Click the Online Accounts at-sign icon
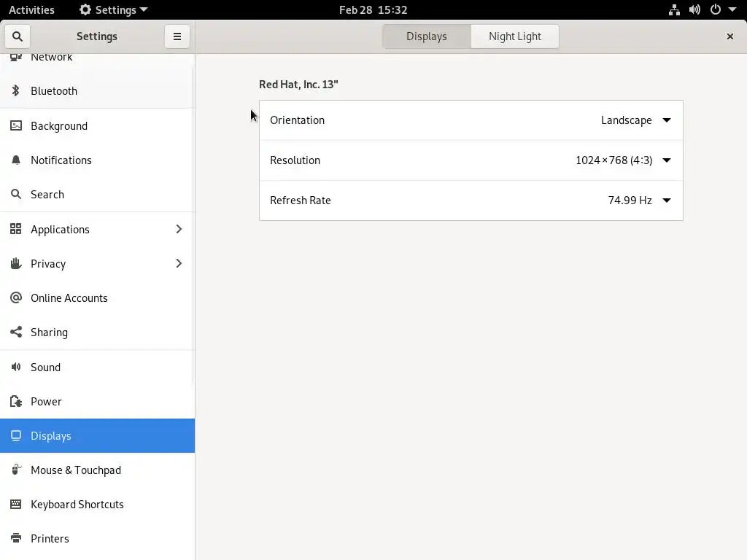Viewport: 747px width, 560px height. click(x=16, y=297)
